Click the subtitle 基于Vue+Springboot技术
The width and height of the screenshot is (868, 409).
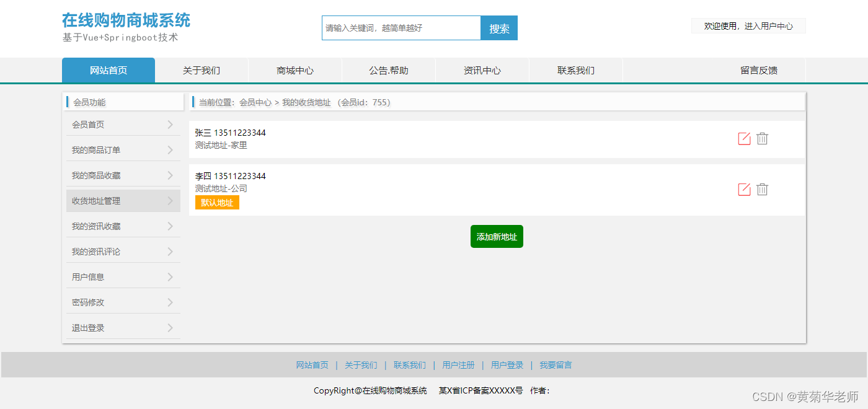(x=120, y=37)
